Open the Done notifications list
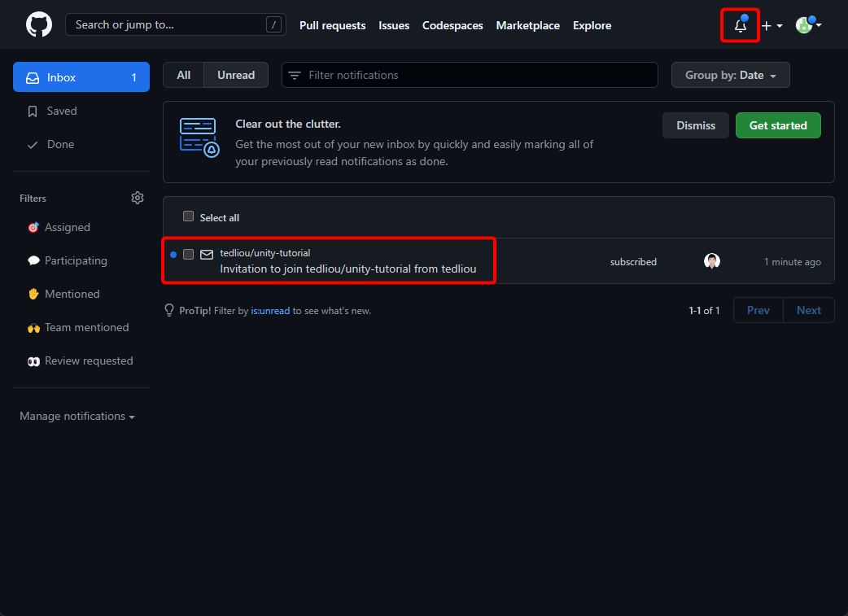Screen dimensions: 848x616 [81, 144]
